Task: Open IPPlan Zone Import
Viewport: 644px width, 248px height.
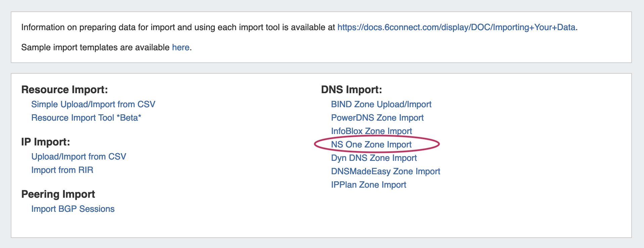Action: coord(368,185)
